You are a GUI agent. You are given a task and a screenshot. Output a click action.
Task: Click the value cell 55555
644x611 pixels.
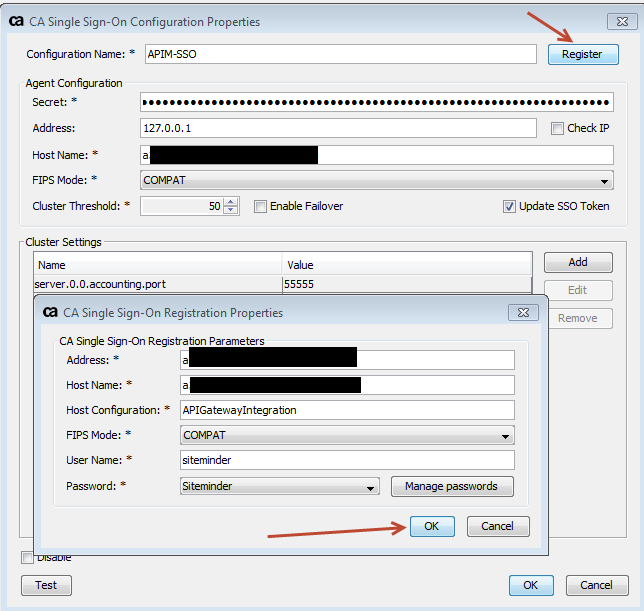click(407, 284)
